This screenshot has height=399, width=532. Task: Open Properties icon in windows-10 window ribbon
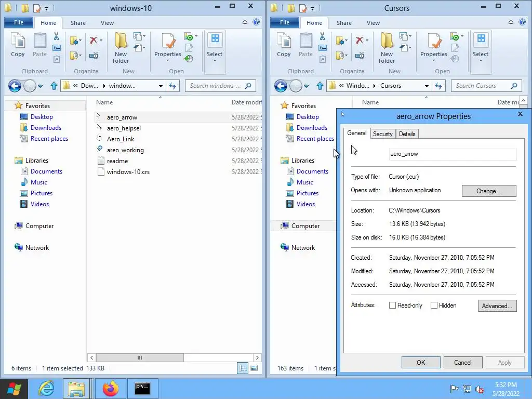point(168,42)
